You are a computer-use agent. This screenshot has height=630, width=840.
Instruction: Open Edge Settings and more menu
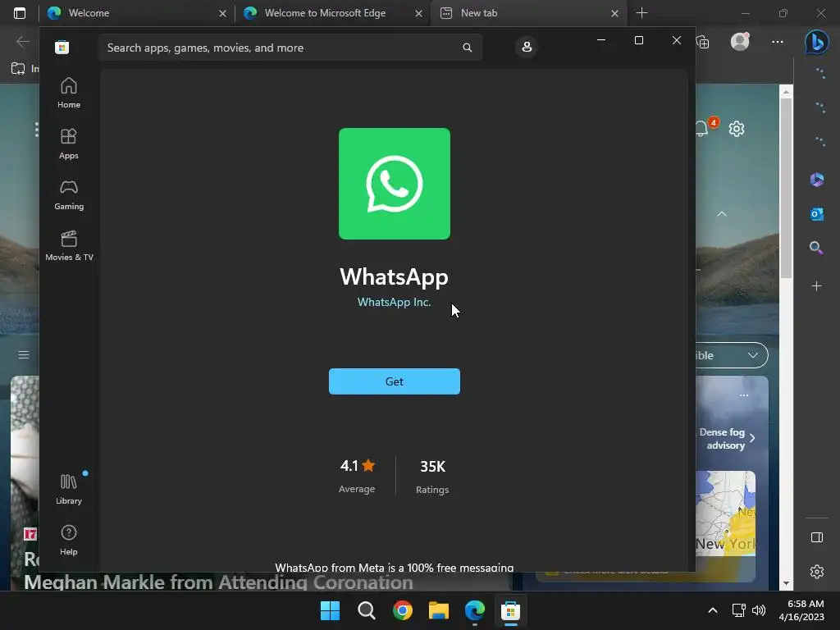point(778,41)
